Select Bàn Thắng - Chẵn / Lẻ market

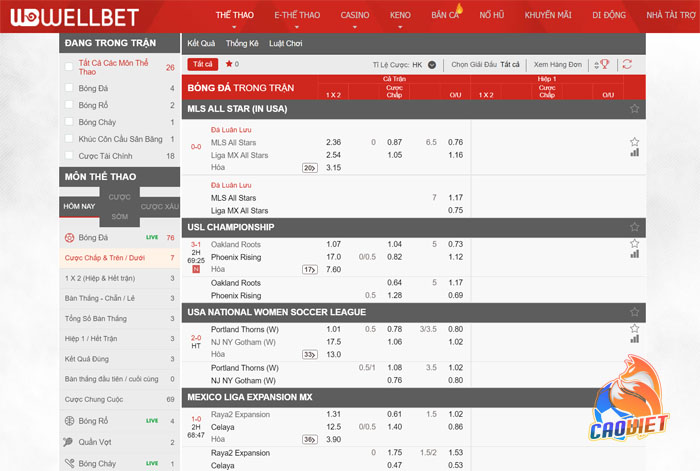click(120, 298)
